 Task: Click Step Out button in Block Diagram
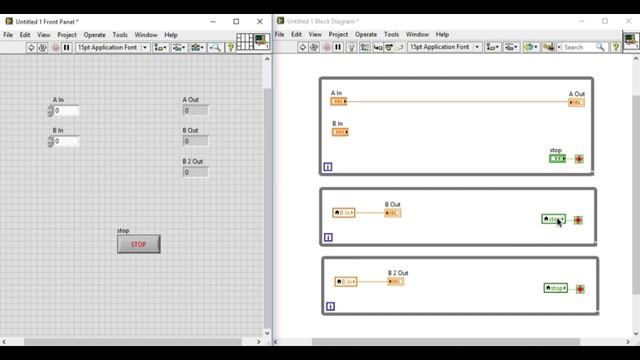pos(400,48)
